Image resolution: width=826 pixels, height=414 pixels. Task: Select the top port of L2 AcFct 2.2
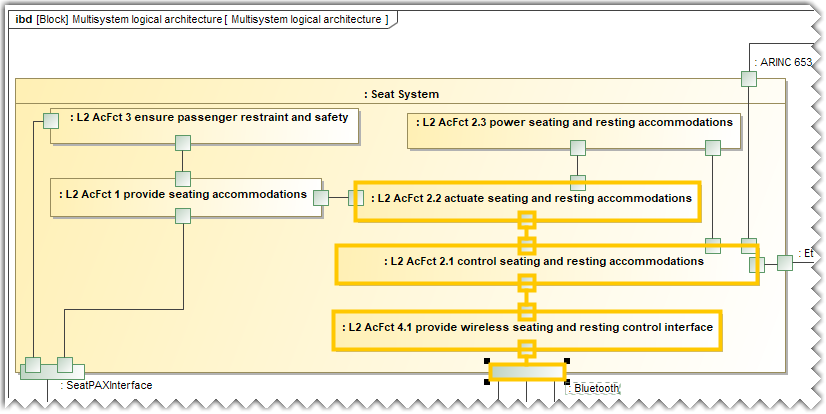coord(578,183)
